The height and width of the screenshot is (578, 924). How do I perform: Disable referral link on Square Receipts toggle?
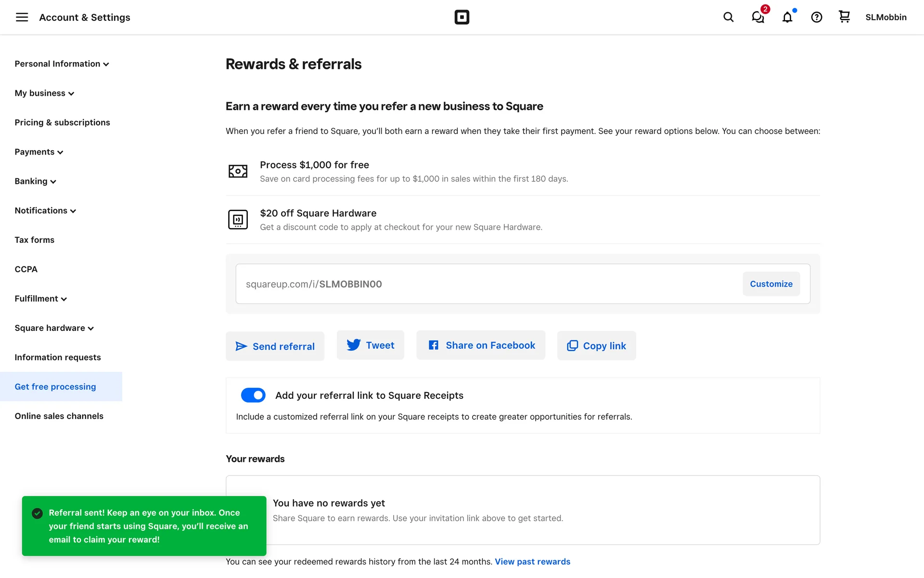253,395
